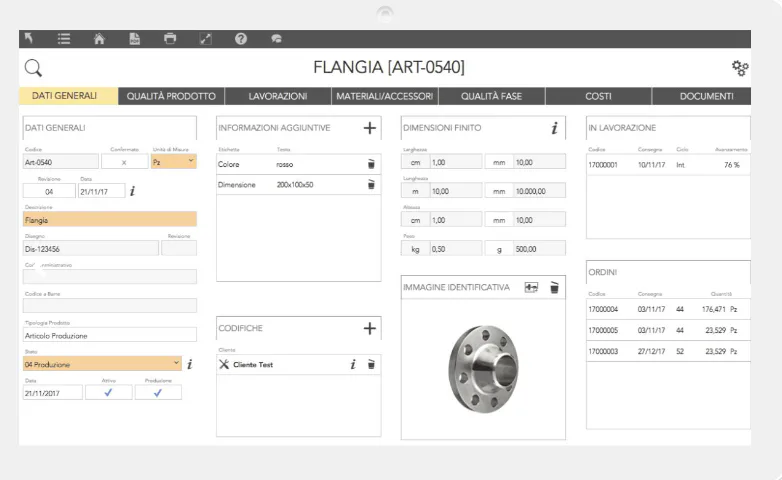Click the flange product image
The width and height of the screenshot is (782, 480).
(483, 369)
